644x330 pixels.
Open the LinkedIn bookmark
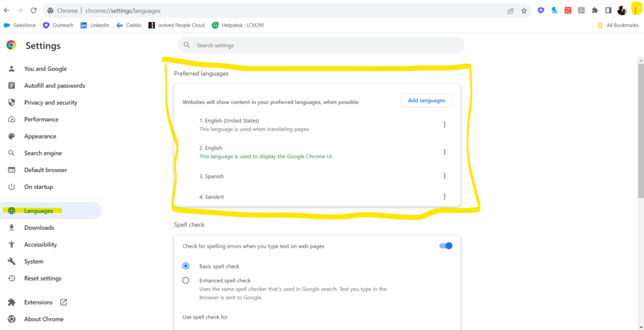[x=95, y=25]
